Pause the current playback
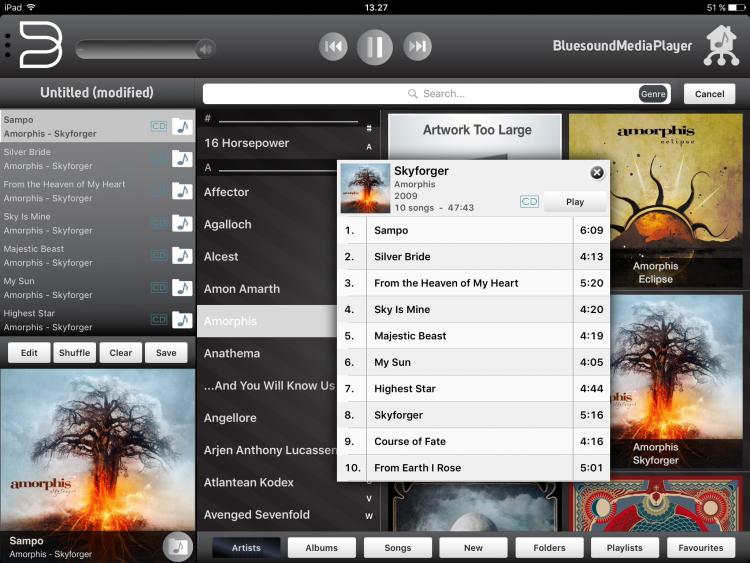This screenshot has width=750, height=563. 375,46
